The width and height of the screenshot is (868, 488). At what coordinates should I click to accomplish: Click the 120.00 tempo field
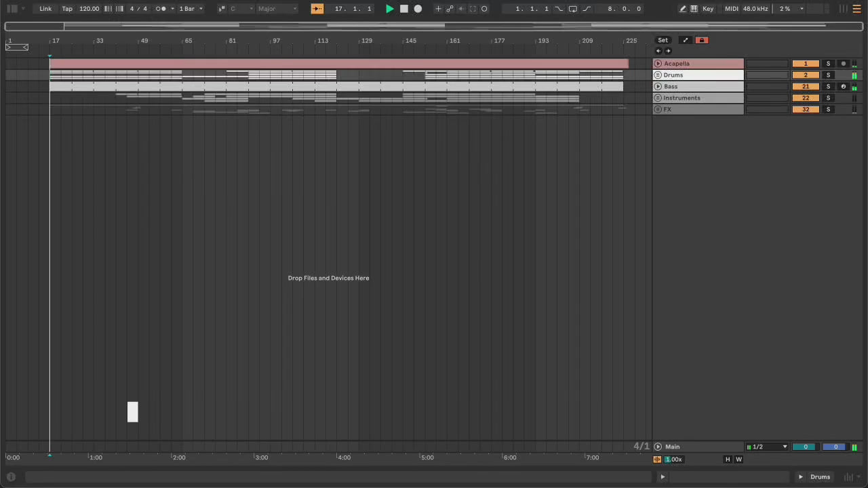point(89,9)
